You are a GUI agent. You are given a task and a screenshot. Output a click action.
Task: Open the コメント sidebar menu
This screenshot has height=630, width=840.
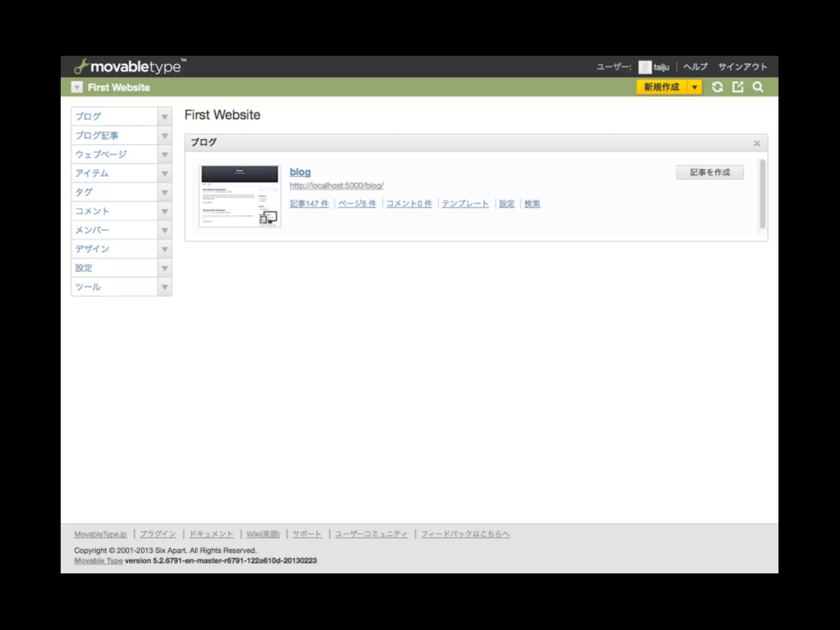click(92, 211)
